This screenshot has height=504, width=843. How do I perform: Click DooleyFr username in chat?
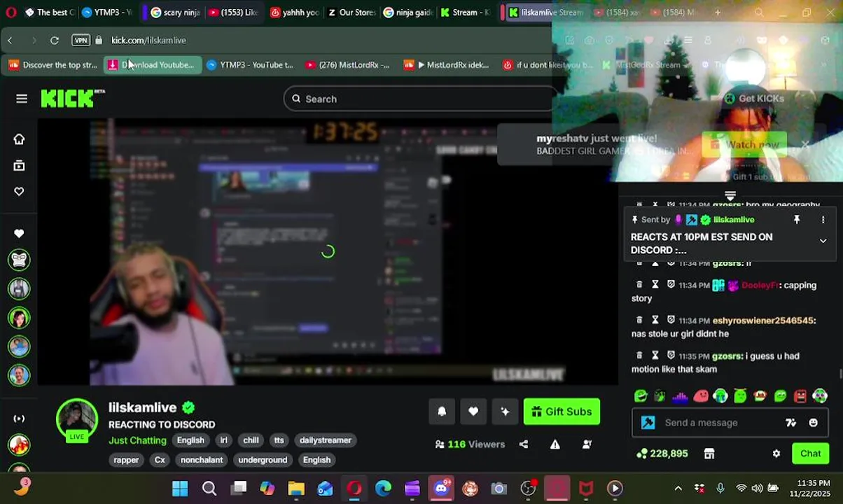pyautogui.click(x=759, y=286)
